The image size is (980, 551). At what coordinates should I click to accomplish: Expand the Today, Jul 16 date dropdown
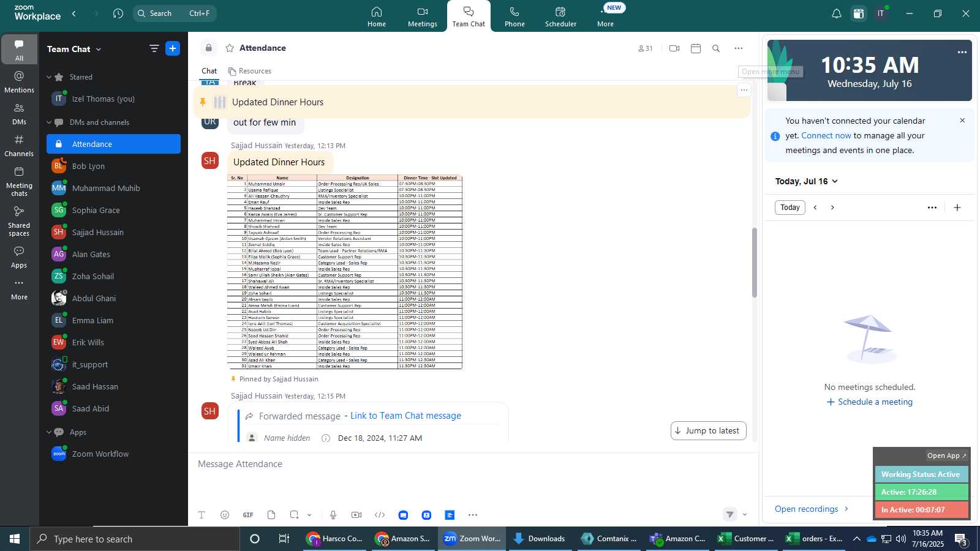[806, 181]
